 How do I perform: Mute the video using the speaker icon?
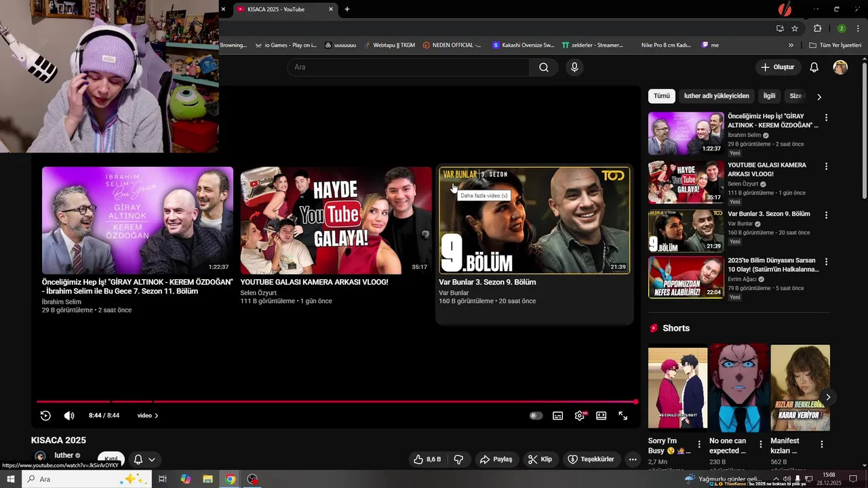(x=69, y=415)
